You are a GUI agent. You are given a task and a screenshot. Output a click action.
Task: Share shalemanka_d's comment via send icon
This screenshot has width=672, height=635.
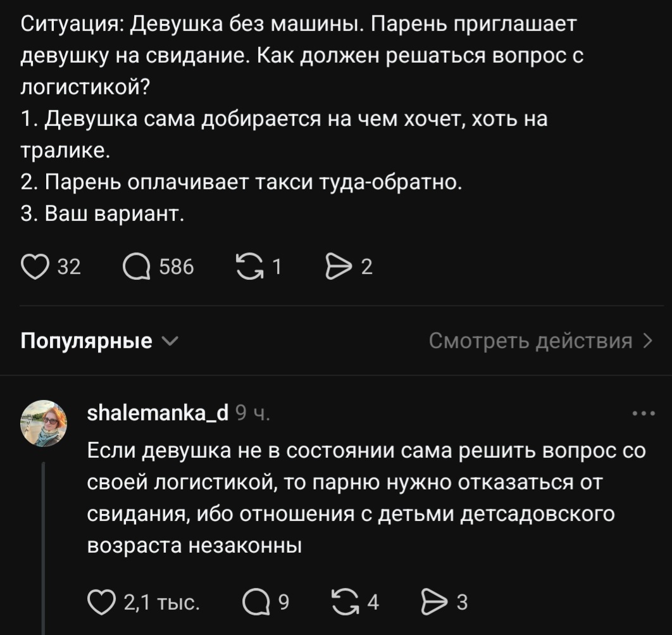pos(434,602)
